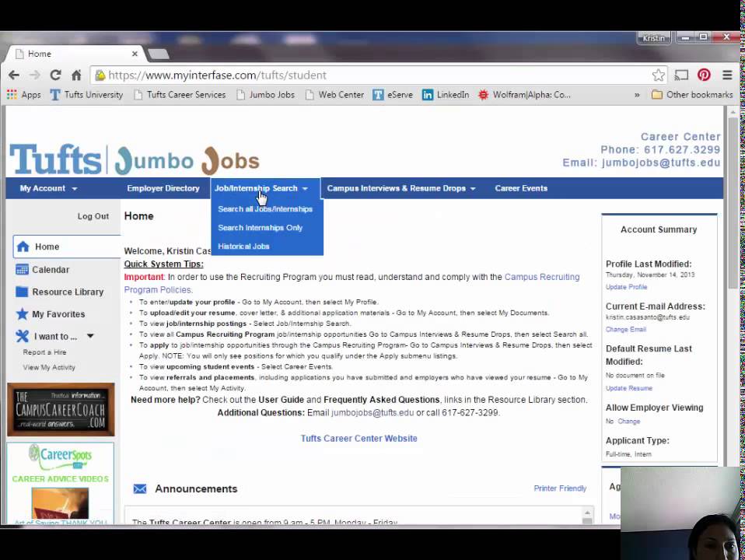Click the Home sidebar house icon
The width and height of the screenshot is (745, 560).
point(23,247)
